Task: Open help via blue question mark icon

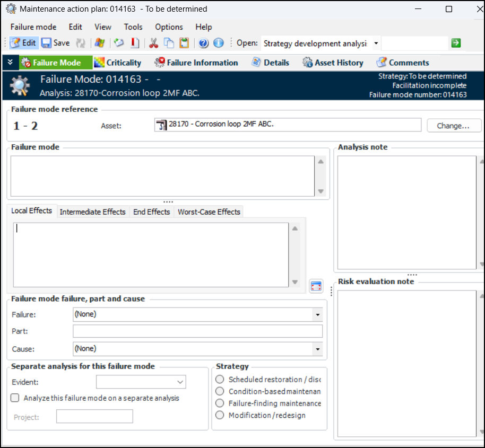Action: [x=204, y=43]
